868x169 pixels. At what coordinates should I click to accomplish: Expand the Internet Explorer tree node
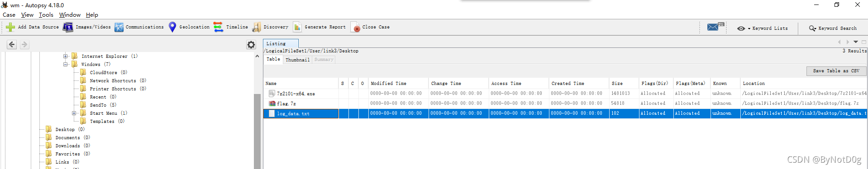coord(66,56)
